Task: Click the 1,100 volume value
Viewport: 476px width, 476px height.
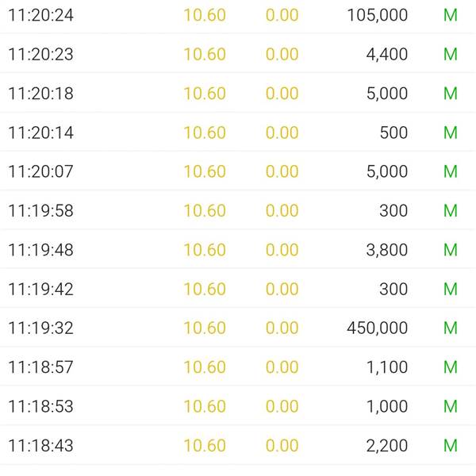Action: coord(387,367)
